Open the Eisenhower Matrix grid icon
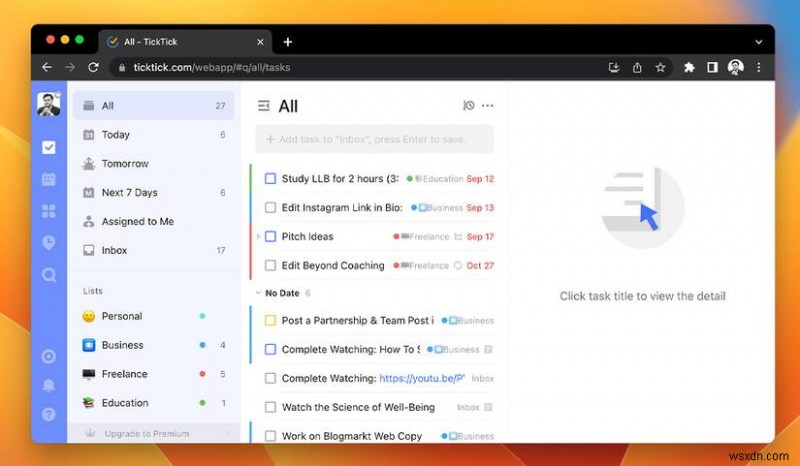The image size is (800, 466). point(48,211)
